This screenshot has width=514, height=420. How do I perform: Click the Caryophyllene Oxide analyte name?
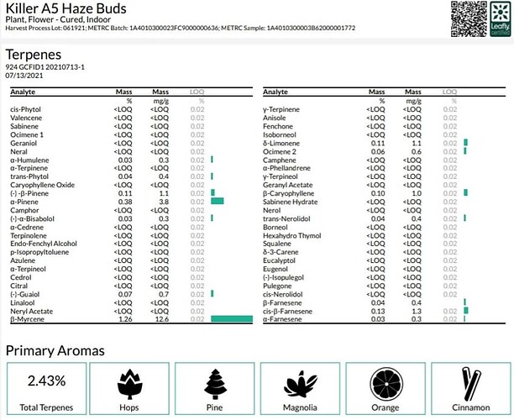pyautogui.click(x=42, y=185)
